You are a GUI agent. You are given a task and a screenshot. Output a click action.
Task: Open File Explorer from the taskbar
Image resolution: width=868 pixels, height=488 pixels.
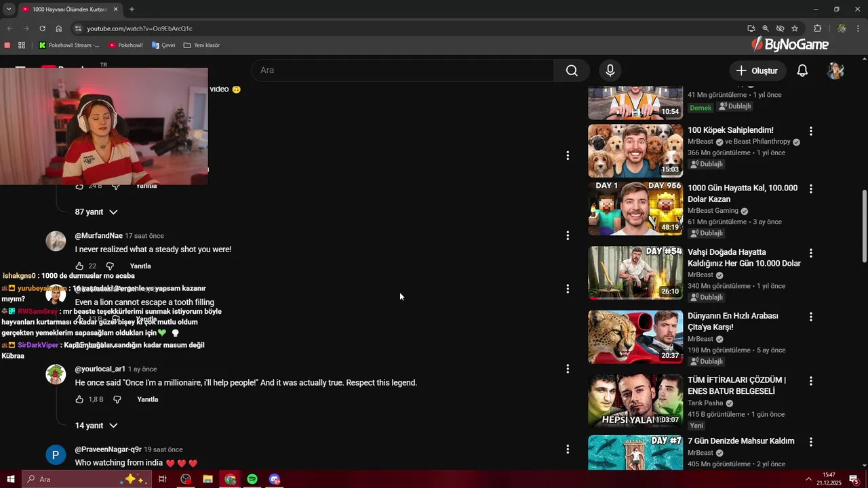tap(208, 479)
